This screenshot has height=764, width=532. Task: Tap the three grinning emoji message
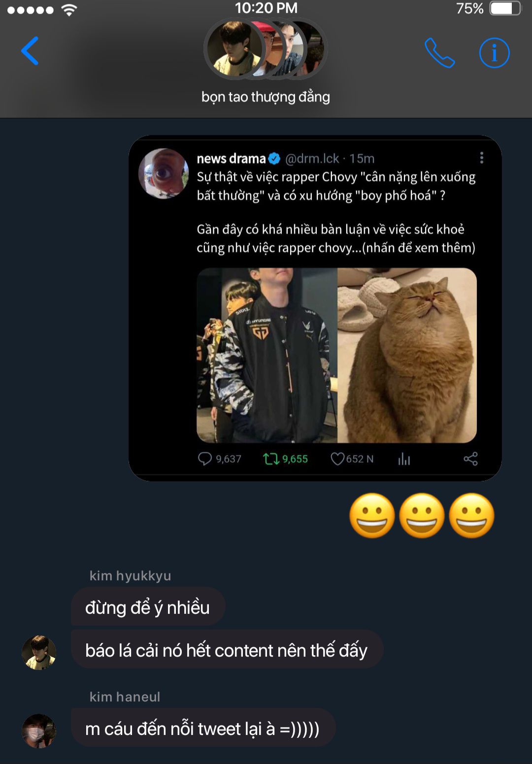pyautogui.click(x=422, y=516)
